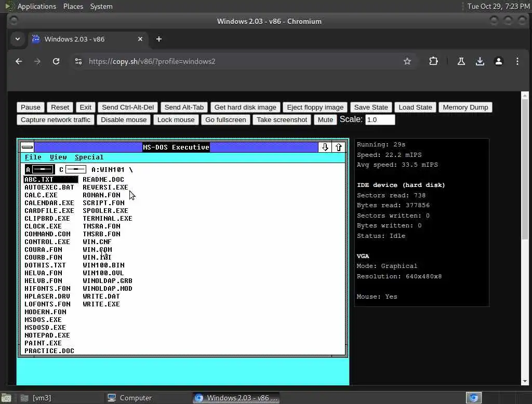Click Eject floppy image
This screenshot has height=404, width=532.
click(315, 107)
